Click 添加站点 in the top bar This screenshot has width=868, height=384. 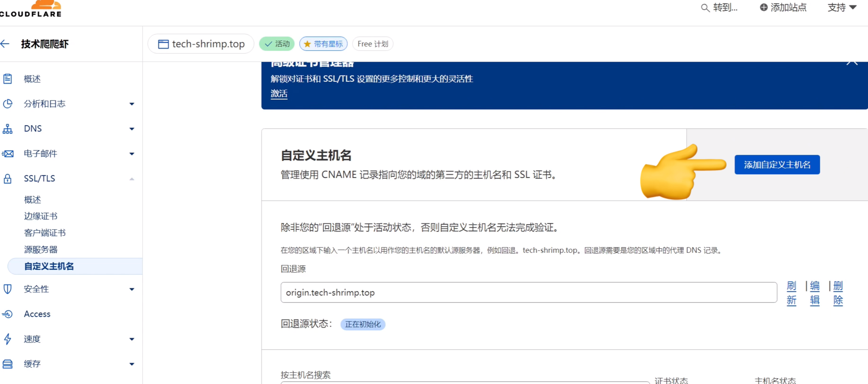(783, 7)
